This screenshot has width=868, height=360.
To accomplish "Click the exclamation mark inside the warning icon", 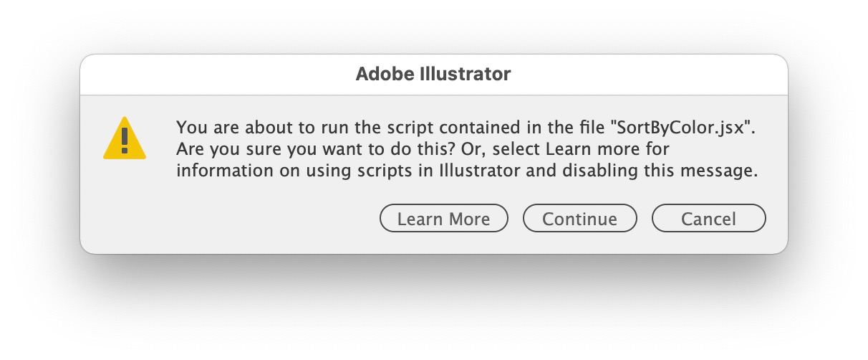I will 125,141.
